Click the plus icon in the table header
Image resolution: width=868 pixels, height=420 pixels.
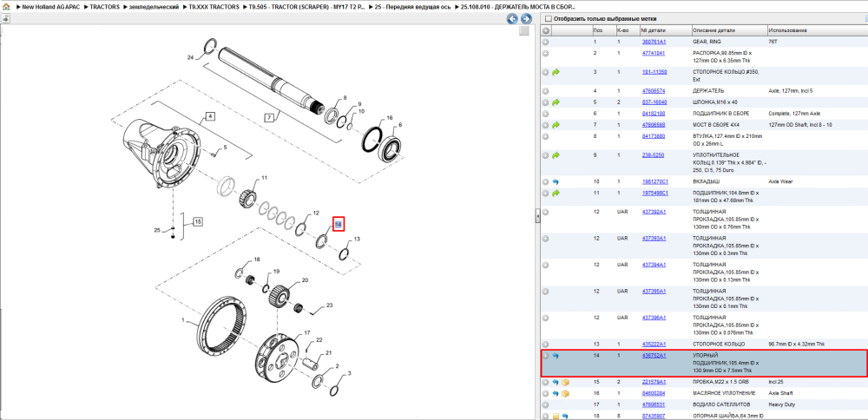(545, 30)
